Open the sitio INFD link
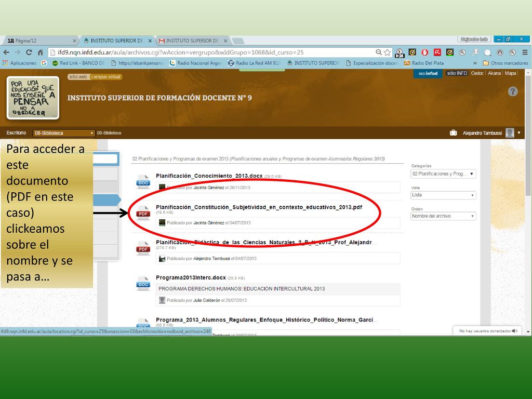532x399 pixels. click(457, 73)
